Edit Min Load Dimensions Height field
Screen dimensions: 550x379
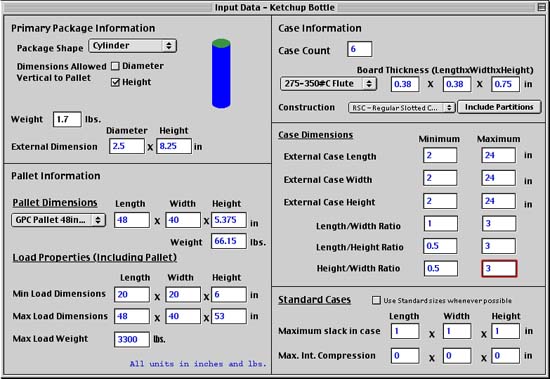[229, 294]
